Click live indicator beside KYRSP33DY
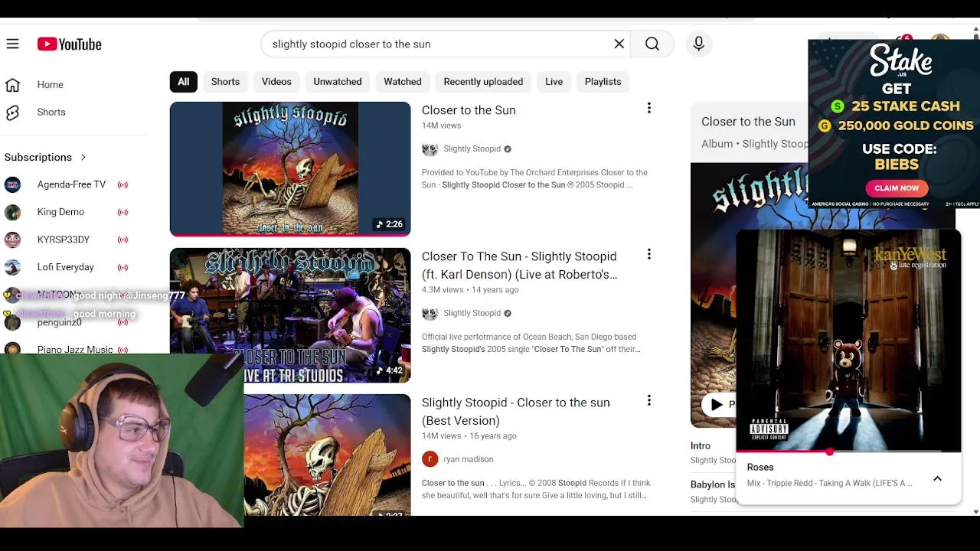The width and height of the screenshot is (980, 551). pyautogui.click(x=122, y=240)
